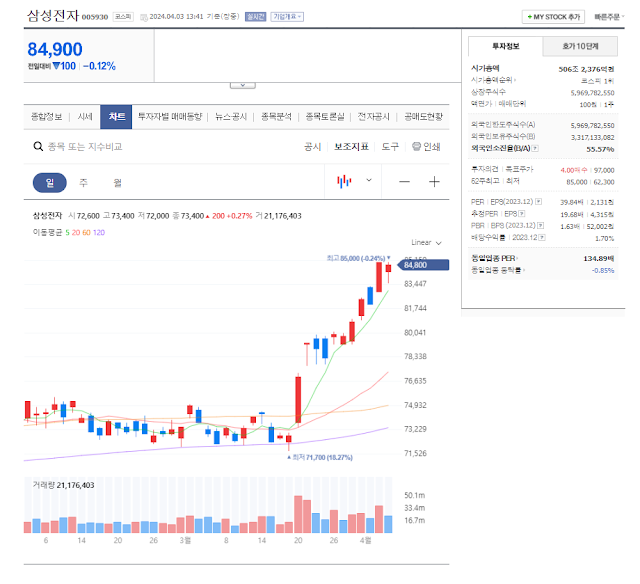Click the 삼성전자 stock title
640x584 pixels.
[x=53, y=16]
